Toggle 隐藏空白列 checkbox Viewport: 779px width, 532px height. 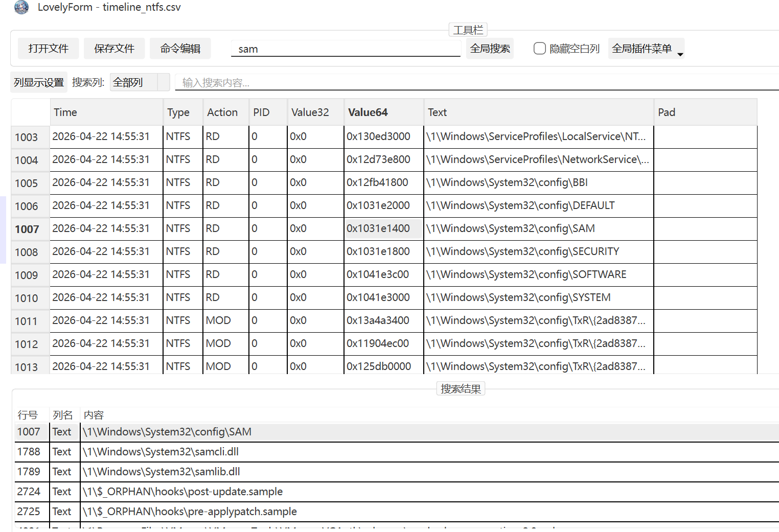[x=539, y=49]
